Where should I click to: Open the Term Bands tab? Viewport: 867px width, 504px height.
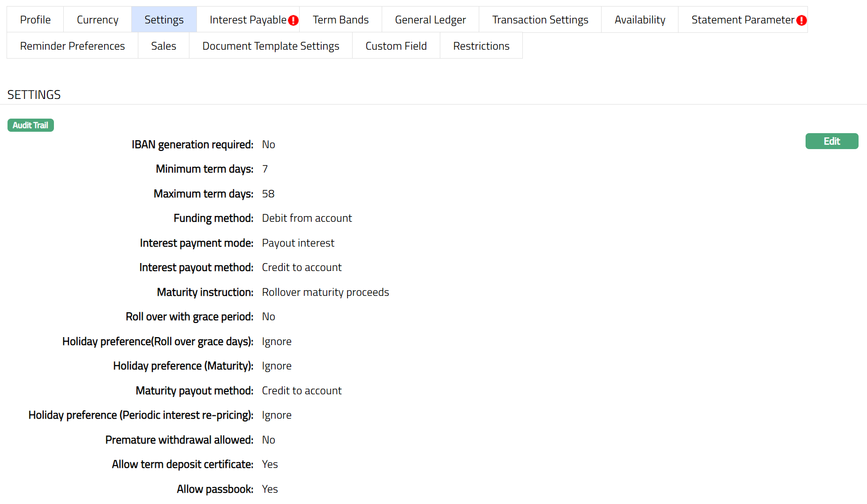(x=340, y=20)
